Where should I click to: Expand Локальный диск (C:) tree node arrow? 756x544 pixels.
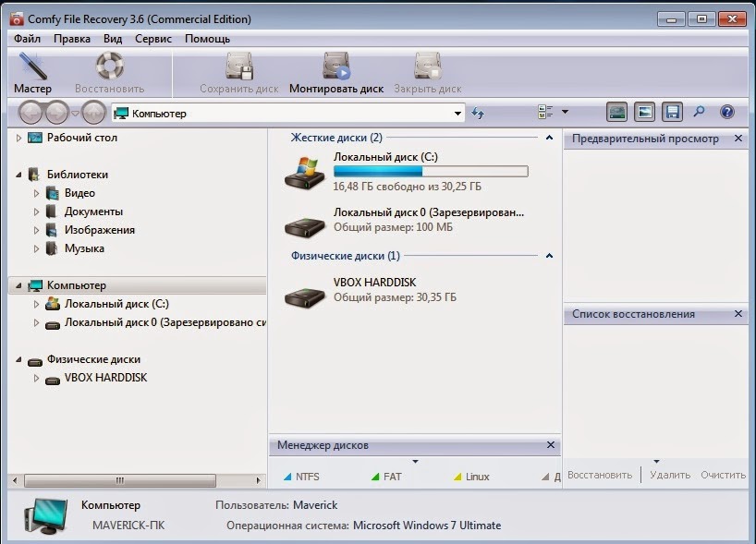(36, 304)
